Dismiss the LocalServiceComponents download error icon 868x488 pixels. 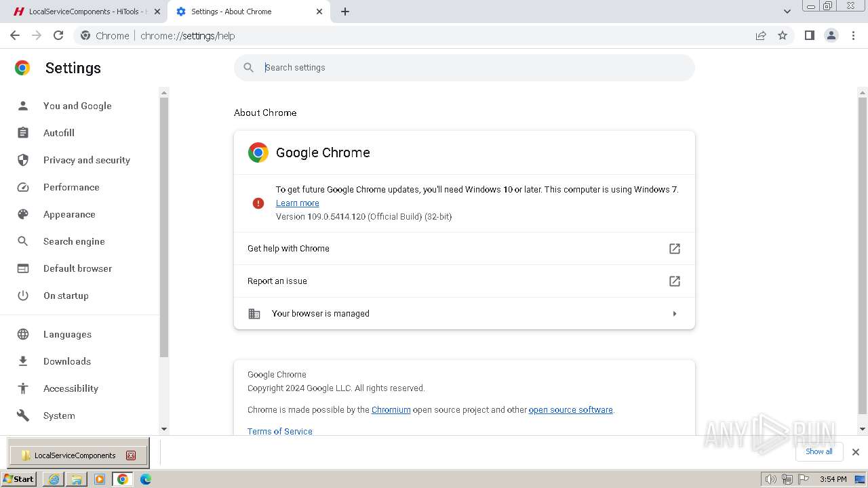[131, 455]
